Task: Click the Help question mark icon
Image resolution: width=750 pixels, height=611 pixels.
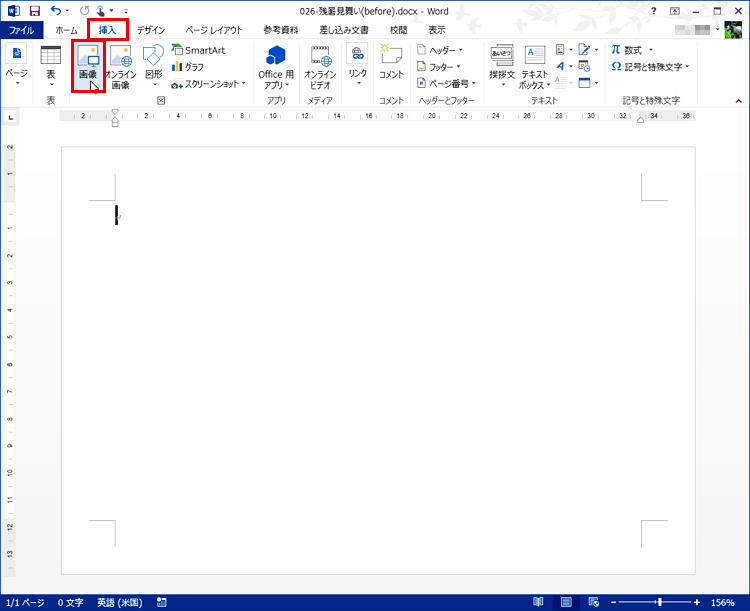Action: coord(653,11)
